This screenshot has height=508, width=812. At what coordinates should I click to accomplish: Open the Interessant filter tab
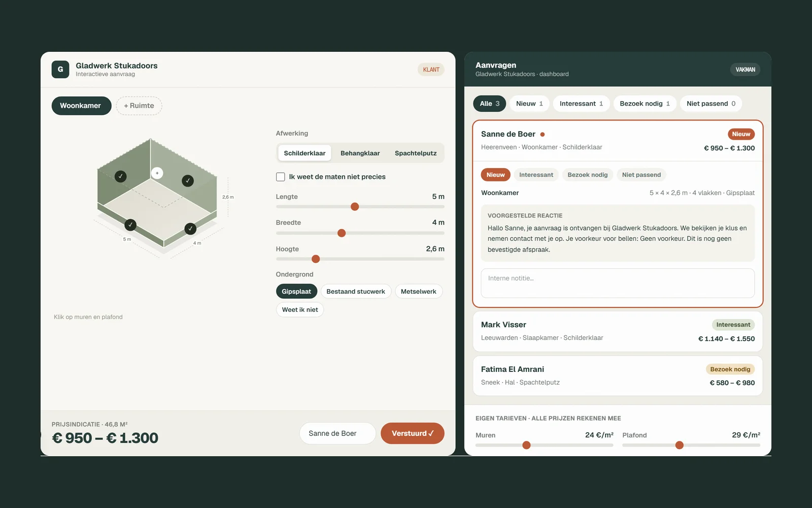click(581, 104)
